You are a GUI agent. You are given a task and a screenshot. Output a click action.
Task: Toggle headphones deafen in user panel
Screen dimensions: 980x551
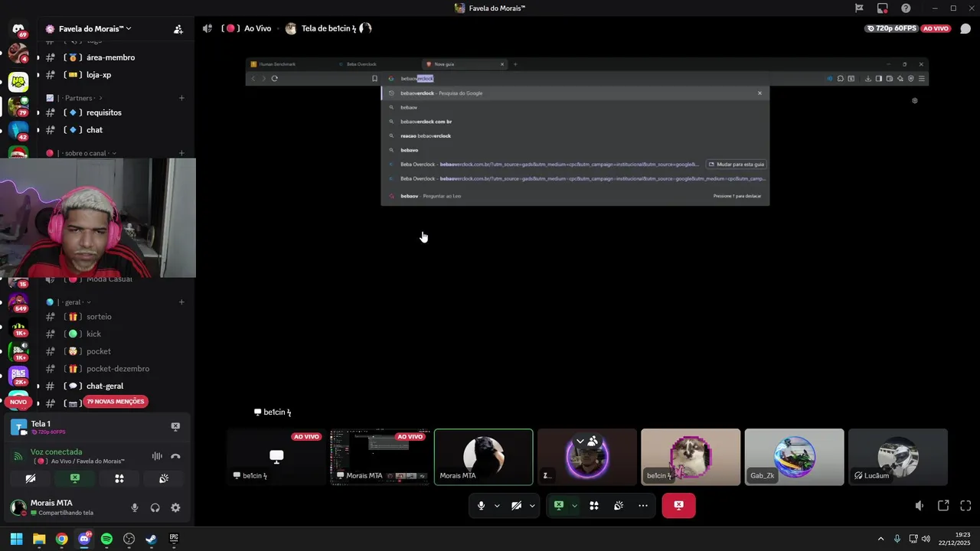point(155,507)
